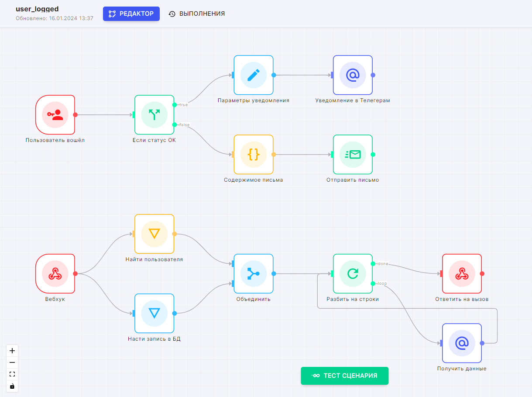
Task: Click the label text Насти запись в БД
Action: tap(154, 338)
